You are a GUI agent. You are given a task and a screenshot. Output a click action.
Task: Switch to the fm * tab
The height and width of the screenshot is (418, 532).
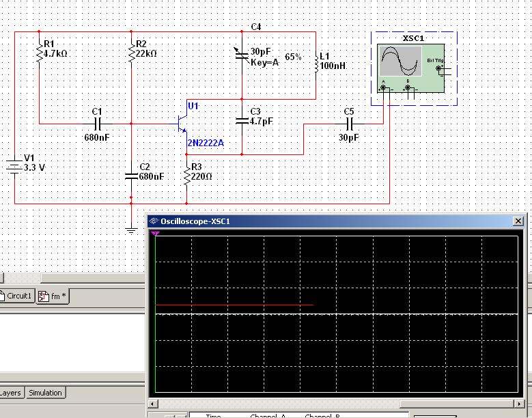click(x=53, y=296)
